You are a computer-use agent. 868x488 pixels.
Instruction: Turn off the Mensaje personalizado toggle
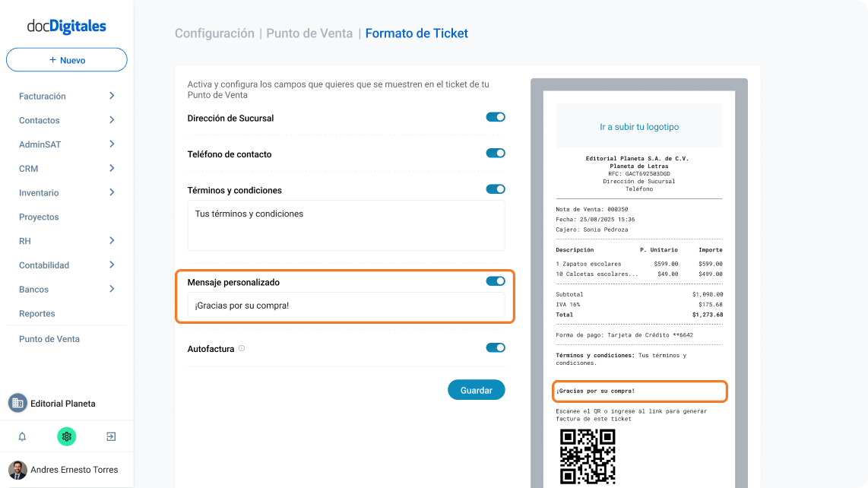pyautogui.click(x=496, y=280)
